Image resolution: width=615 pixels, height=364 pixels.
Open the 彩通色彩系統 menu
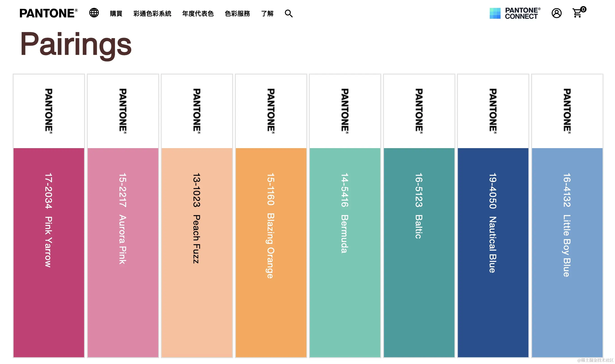pos(152,14)
